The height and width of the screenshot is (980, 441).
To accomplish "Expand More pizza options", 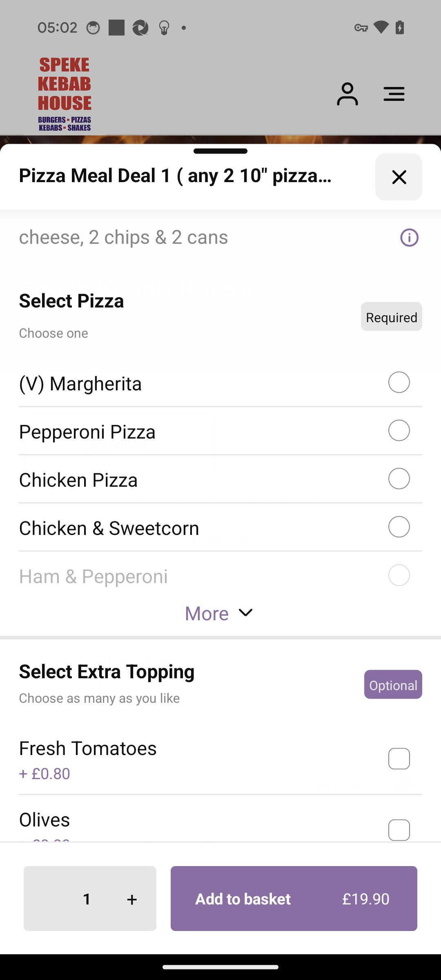I will (219, 613).
